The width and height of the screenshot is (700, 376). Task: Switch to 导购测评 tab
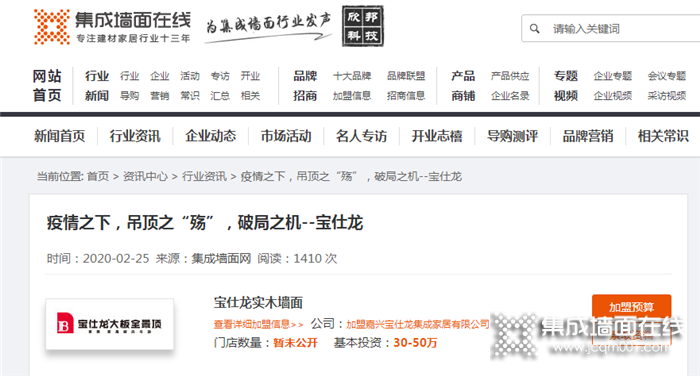(512, 136)
